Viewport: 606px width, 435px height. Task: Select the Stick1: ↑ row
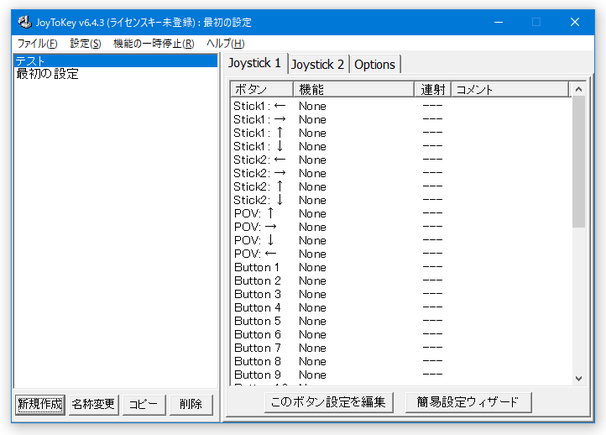[401, 133]
